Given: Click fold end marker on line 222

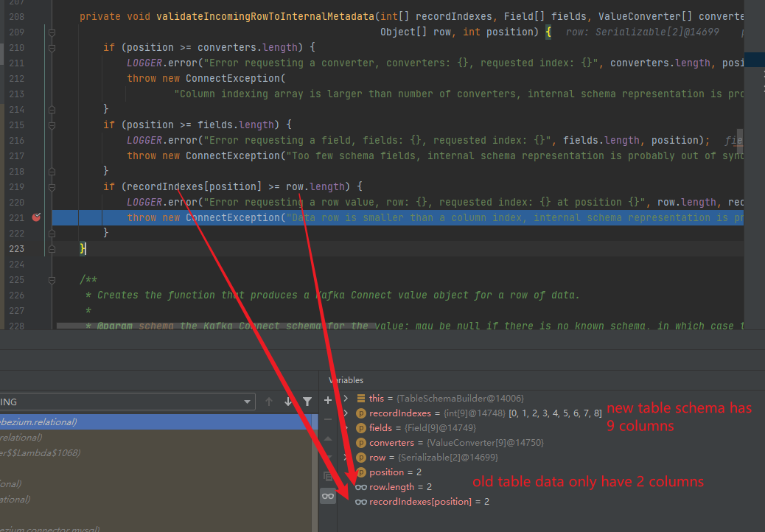Looking at the screenshot, I should (52, 234).
